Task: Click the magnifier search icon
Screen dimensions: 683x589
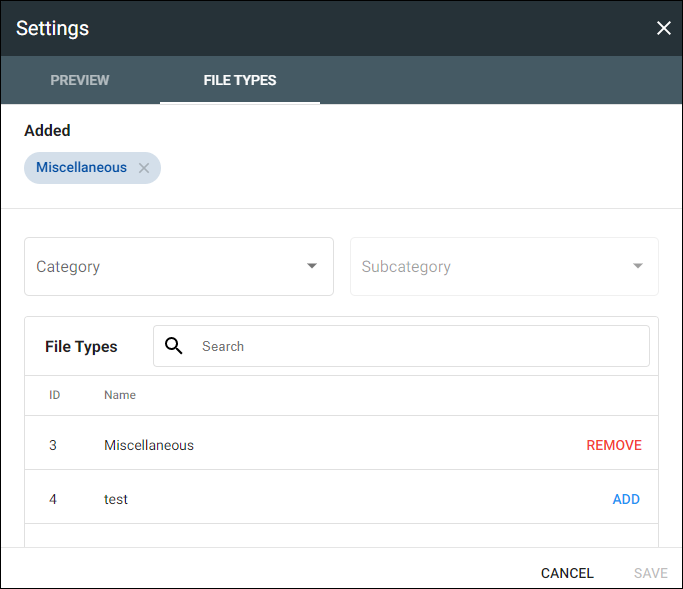Action: [x=173, y=346]
